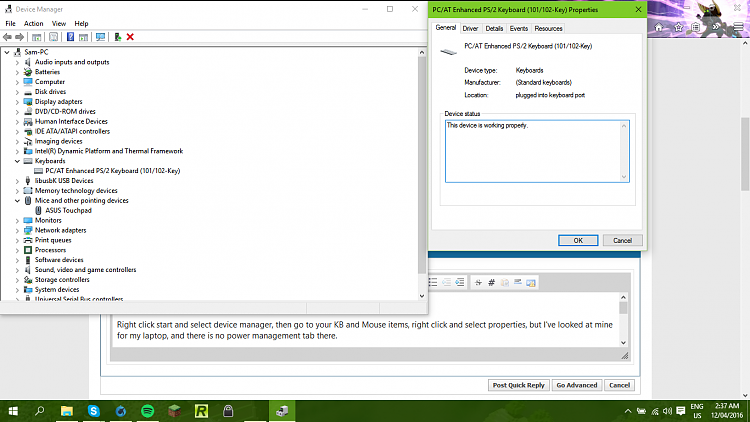Click the strikethrough icon in reply editor
This screenshot has height=422, width=750.
coord(478,283)
